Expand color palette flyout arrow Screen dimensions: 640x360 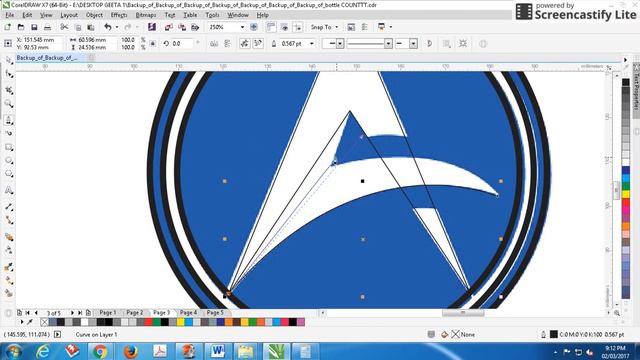point(22,322)
